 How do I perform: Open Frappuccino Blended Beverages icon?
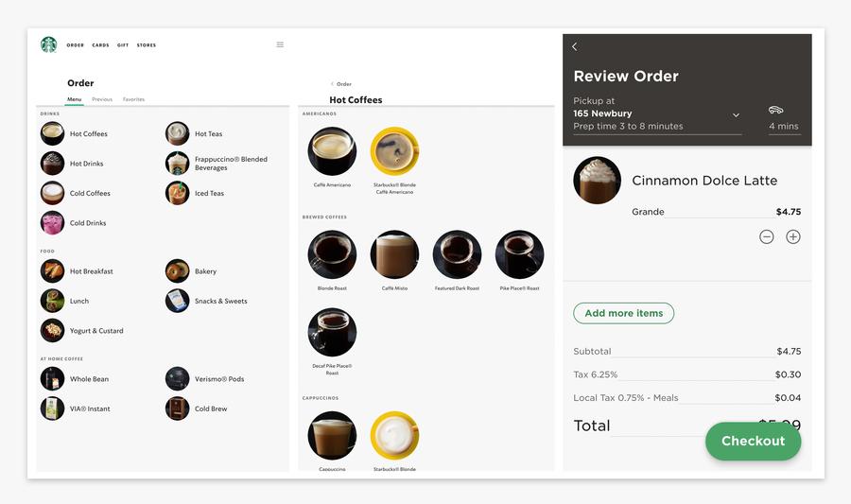click(x=177, y=164)
